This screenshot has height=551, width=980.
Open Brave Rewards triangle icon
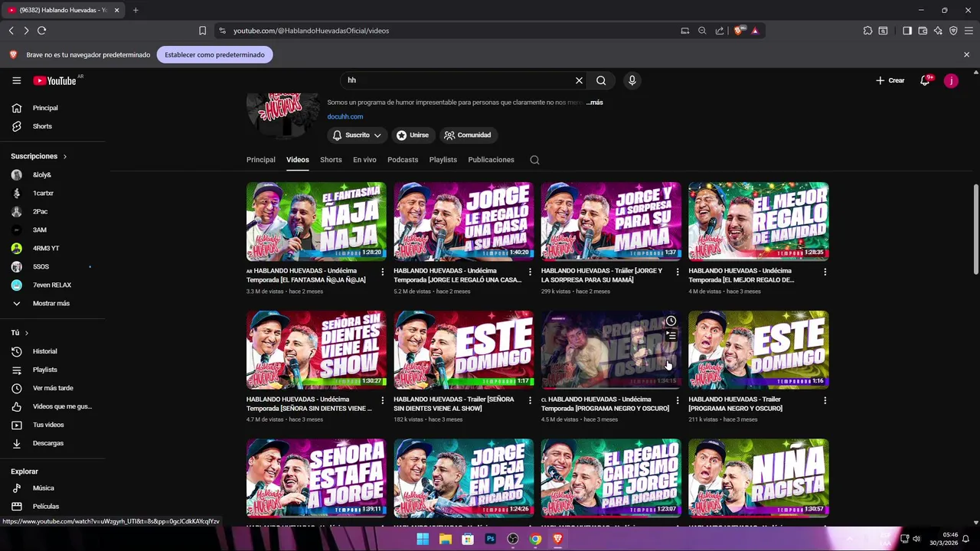pos(755,31)
